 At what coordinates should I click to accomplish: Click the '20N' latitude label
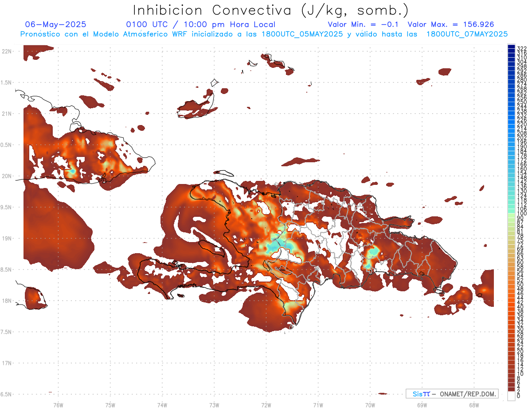7,176
